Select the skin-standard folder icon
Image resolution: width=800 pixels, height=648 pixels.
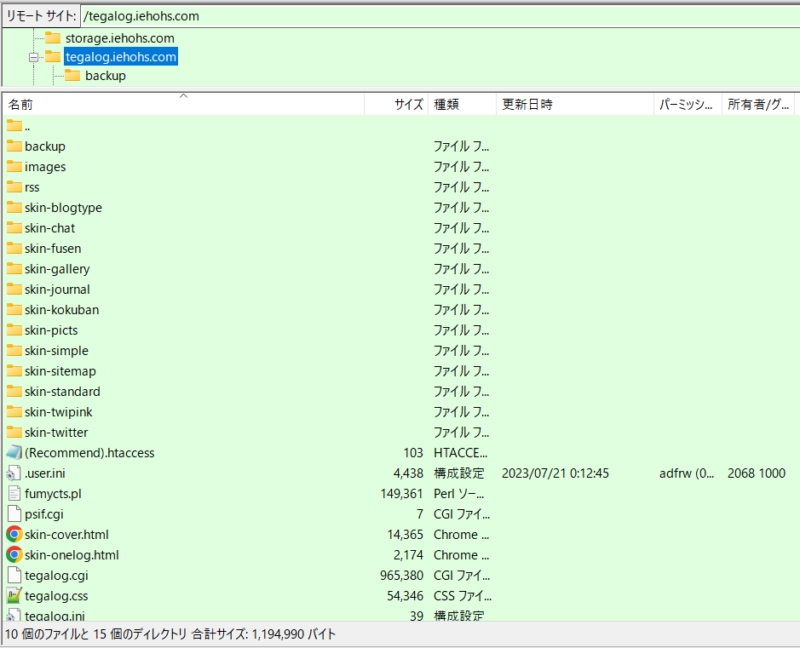pyautogui.click(x=14, y=391)
